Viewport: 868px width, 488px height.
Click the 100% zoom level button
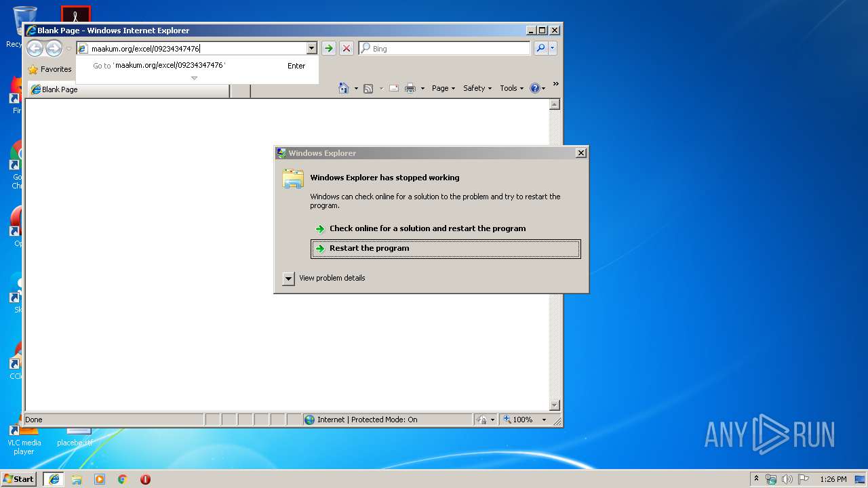pyautogui.click(x=517, y=420)
